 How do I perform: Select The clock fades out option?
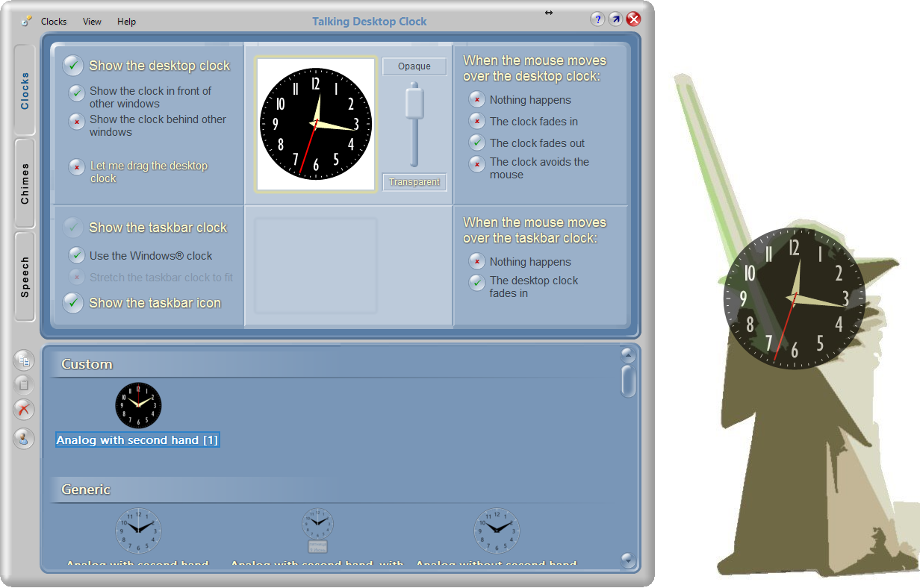[477, 143]
